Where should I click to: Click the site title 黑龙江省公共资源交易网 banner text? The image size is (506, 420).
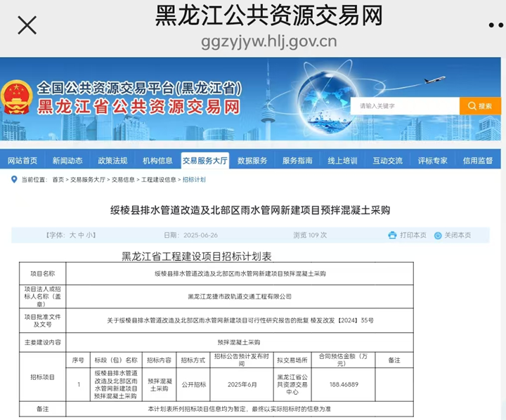(x=138, y=107)
